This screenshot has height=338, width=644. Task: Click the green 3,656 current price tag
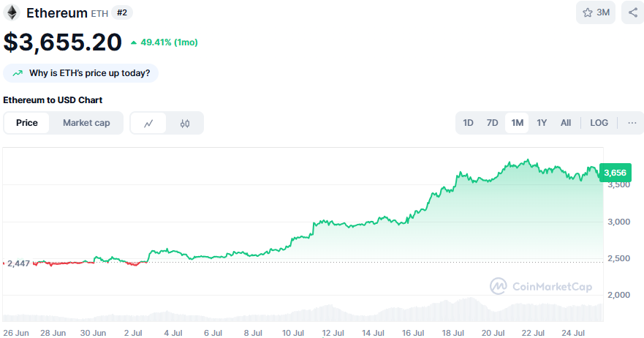coord(613,173)
